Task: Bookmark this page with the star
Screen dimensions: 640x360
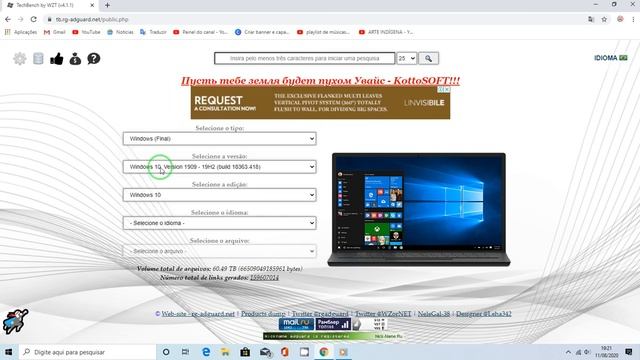Action: point(604,19)
